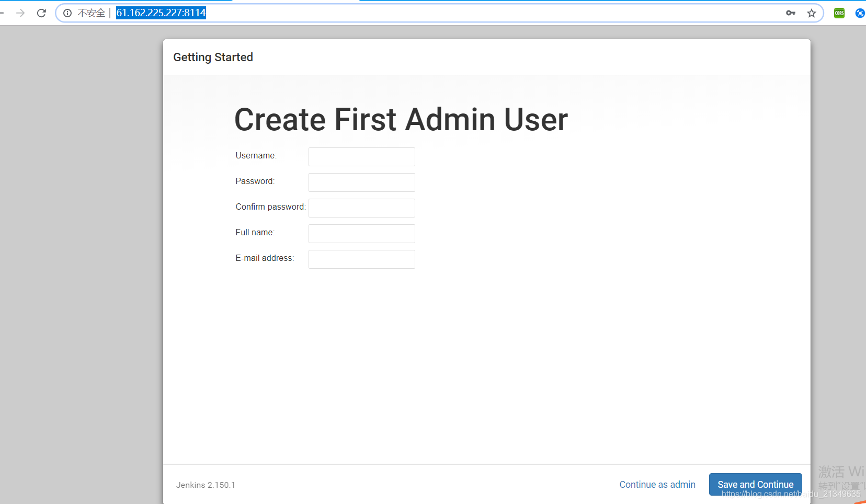Click the Getting Started header text
This screenshot has height=504, width=866.
coord(213,58)
